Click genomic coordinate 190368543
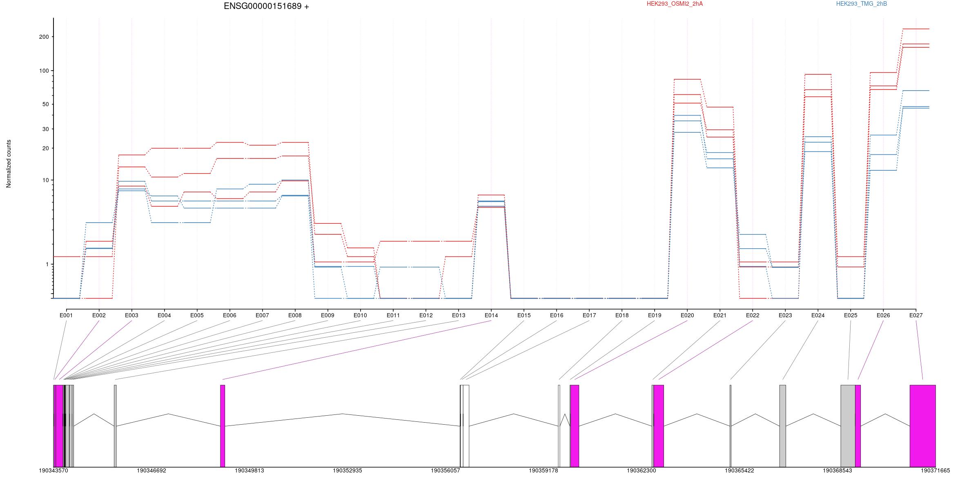This screenshot has height=490, width=980. [837, 470]
